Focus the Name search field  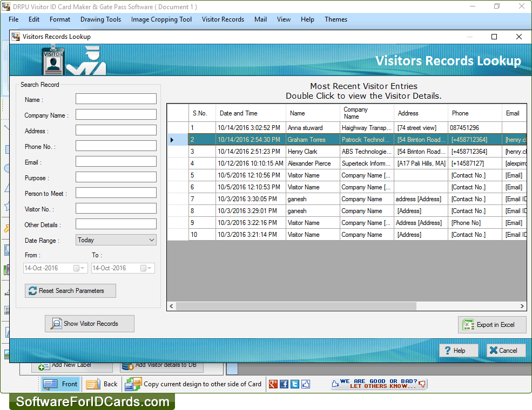pyautogui.click(x=116, y=99)
